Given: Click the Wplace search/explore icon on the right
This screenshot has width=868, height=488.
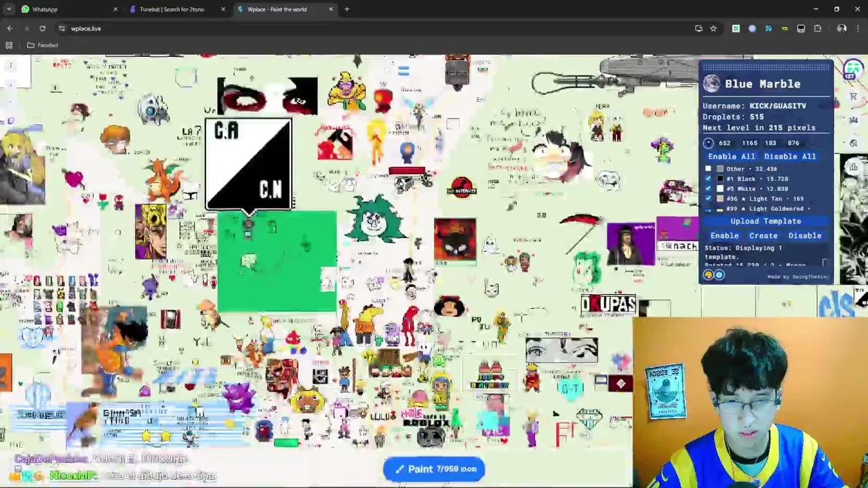Looking at the screenshot, I should pos(854,143).
